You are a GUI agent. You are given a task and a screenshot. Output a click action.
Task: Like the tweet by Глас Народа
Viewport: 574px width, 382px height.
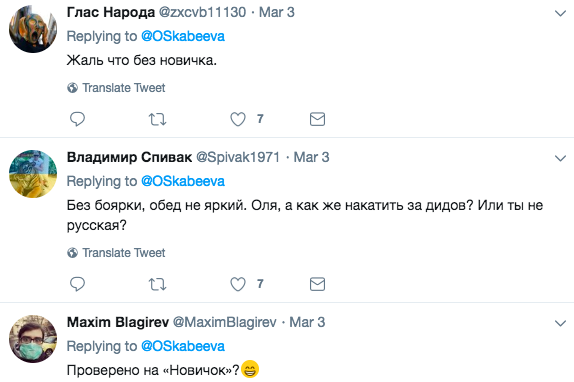coord(238,119)
